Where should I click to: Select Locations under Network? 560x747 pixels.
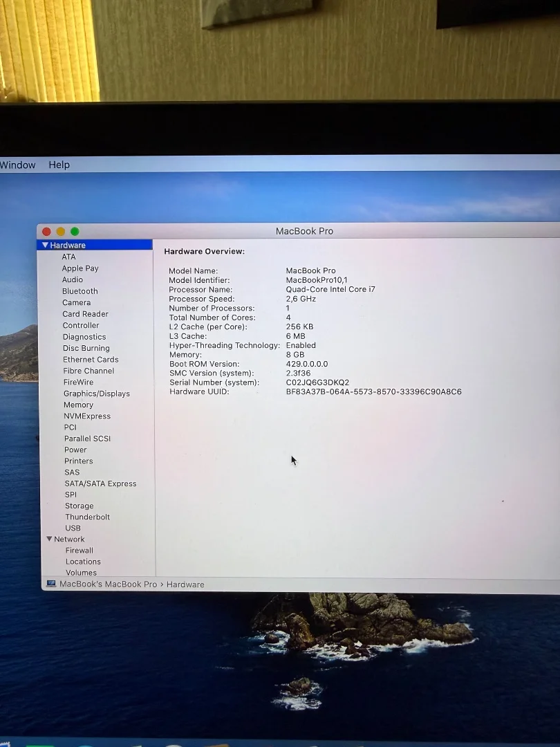tap(83, 562)
